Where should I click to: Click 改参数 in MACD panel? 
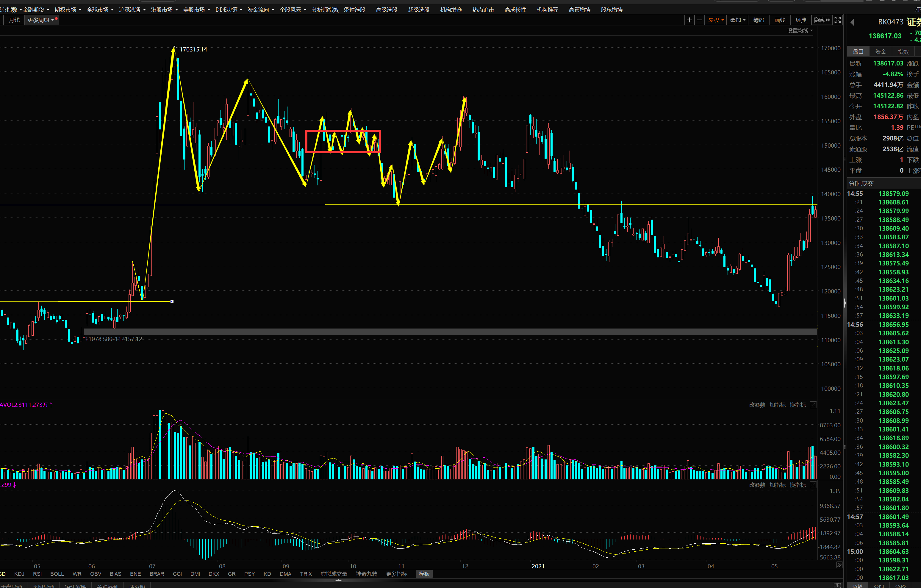point(757,485)
